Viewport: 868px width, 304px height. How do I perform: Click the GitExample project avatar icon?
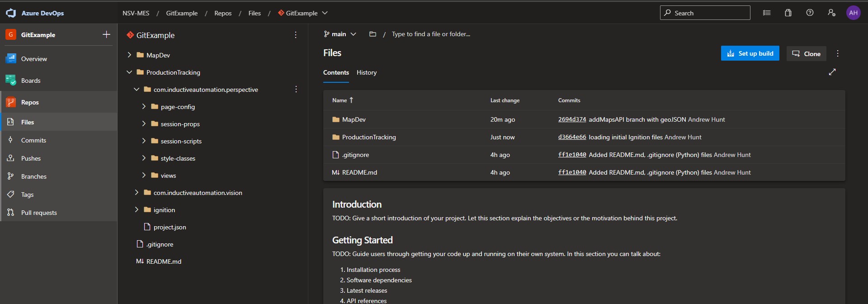point(11,34)
